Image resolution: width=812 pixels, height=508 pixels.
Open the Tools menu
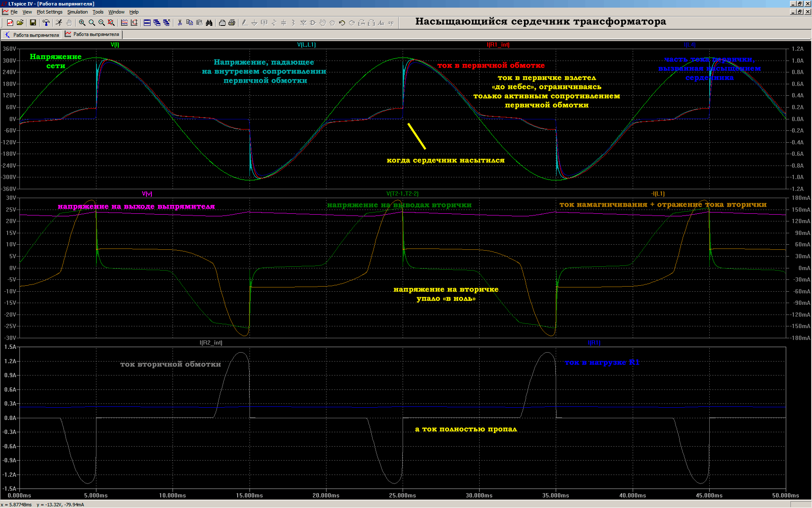coord(98,12)
